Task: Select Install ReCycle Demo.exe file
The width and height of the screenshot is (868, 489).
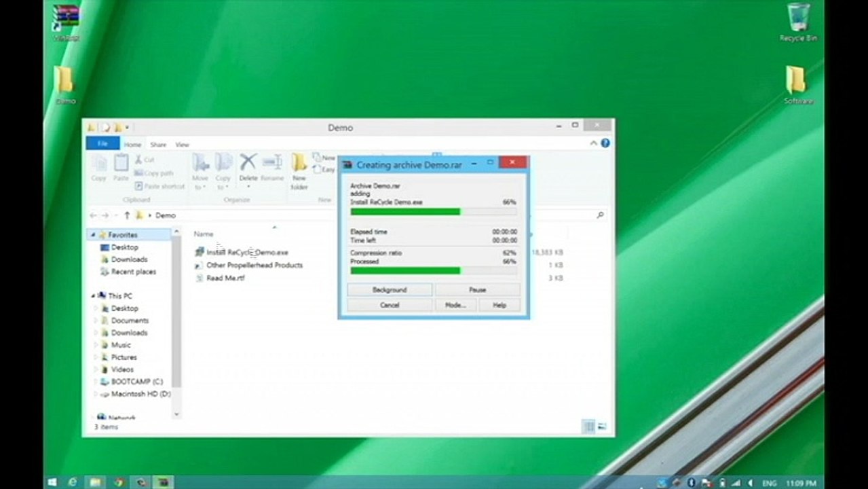Action: pyautogui.click(x=242, y=252)
